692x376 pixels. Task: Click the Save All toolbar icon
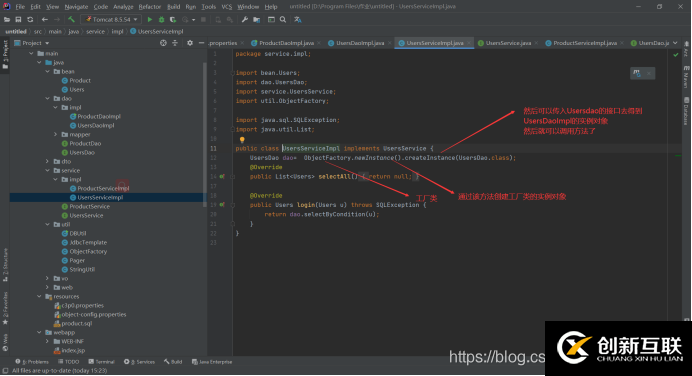coord(19,19)
